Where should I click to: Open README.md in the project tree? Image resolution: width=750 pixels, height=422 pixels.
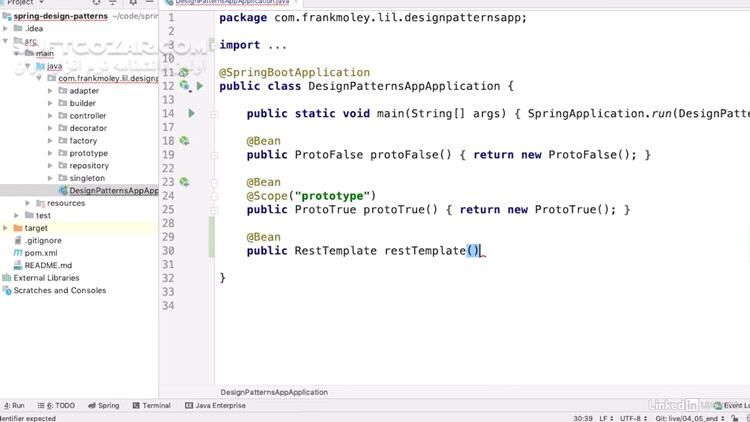point(48,265)
